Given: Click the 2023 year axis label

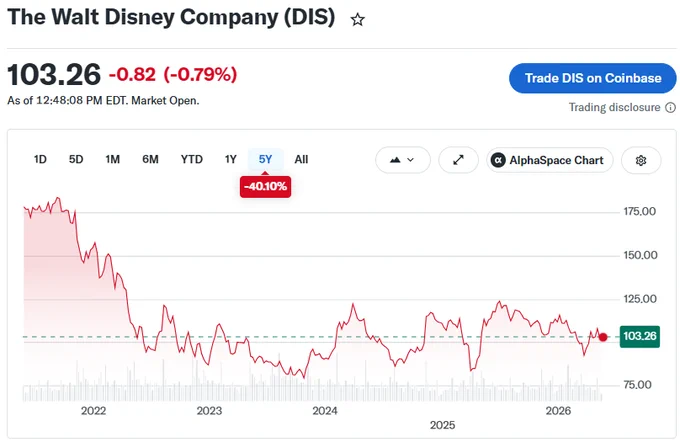Looking at the screenshot, I should 209,411.
